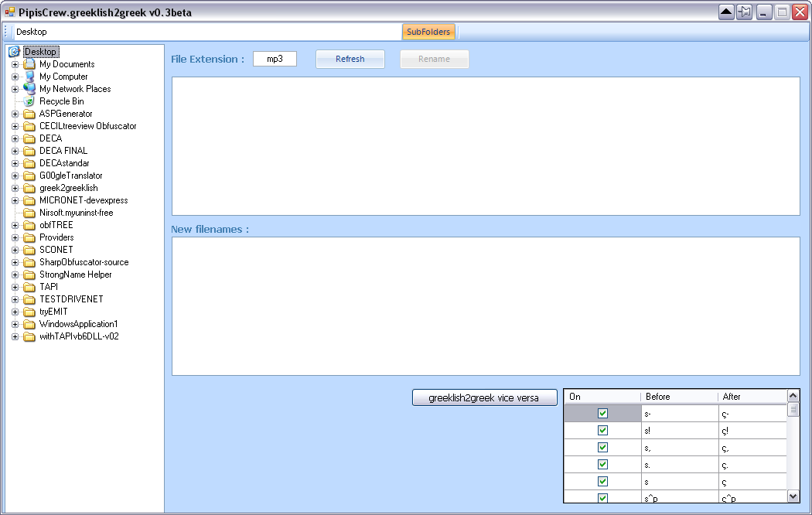Toggle the On checkbox for the plain s row
Screen dimensions: 812x515
point(602,481)
